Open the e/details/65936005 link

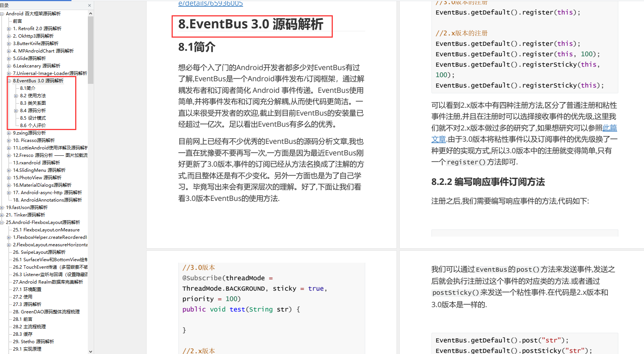[211, 3]
